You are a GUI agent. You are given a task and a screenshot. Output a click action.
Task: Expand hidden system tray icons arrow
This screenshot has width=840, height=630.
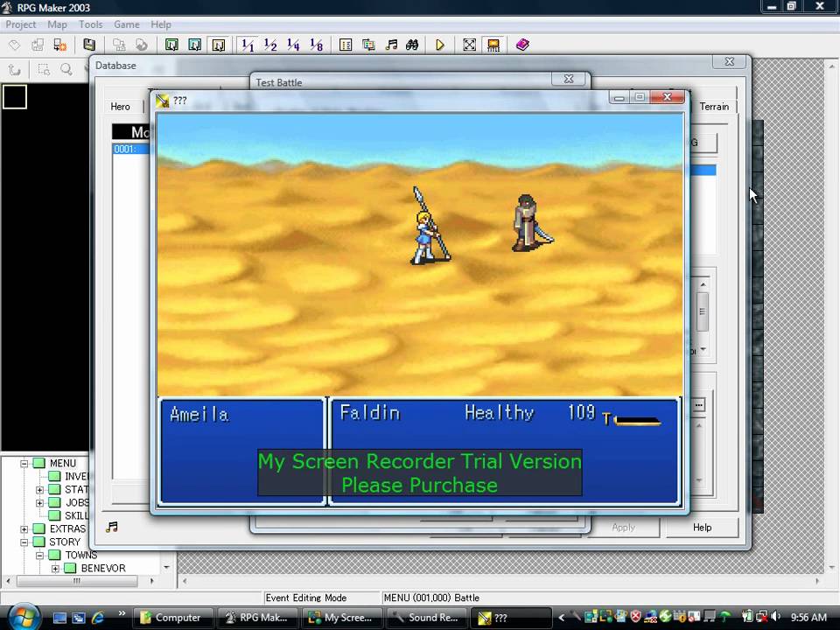[x=562, y=618]
